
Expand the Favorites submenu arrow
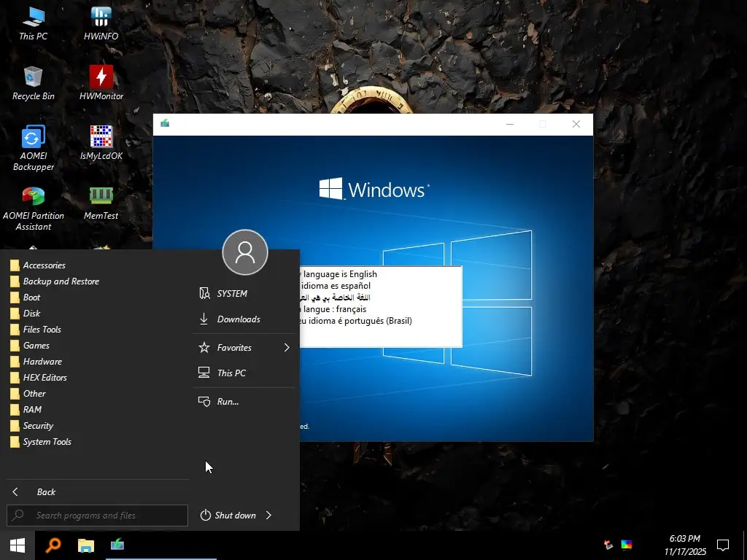pyautogui.click(x=287, y=347)
